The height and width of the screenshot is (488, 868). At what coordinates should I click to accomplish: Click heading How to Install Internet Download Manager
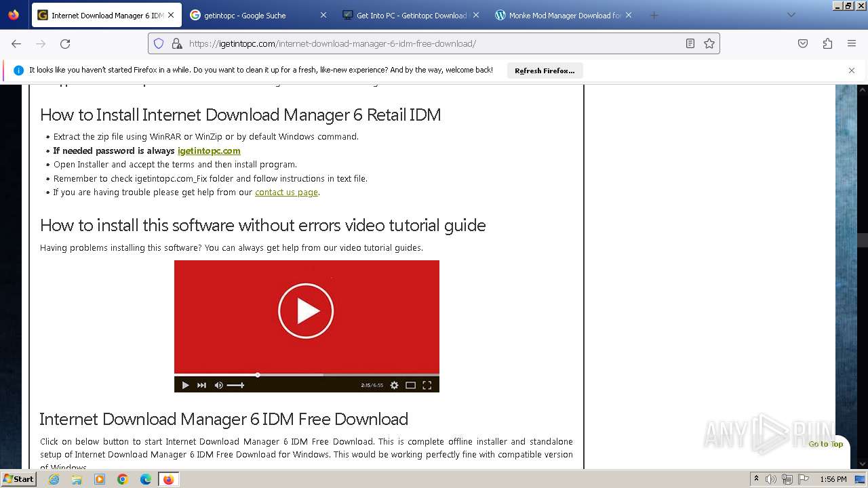point(241,115)
